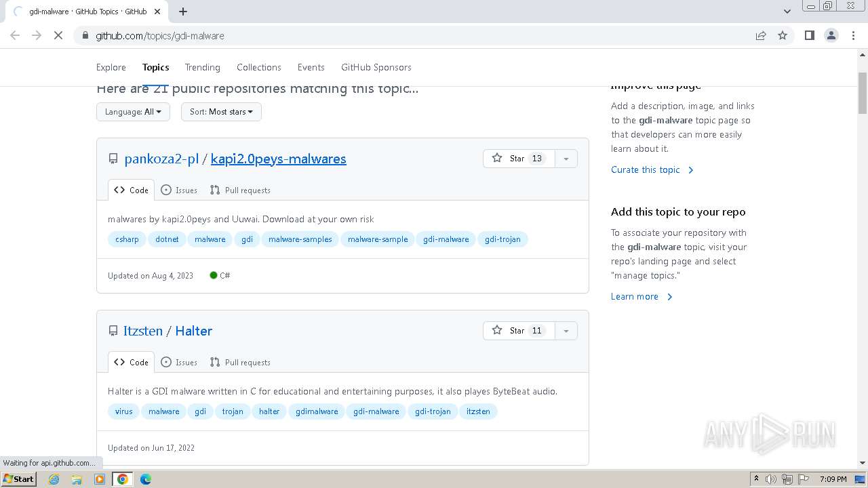The width and height of the screenshot is (868, 488).
Task: Open GitHub Sponsors navigation item
Action: (x=376, y=67)
